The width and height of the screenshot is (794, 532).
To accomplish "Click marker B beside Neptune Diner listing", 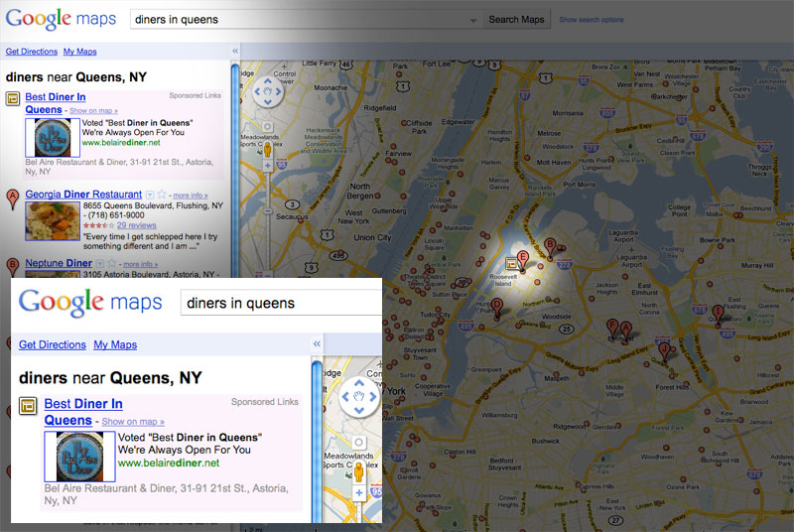I will (13, 266).
